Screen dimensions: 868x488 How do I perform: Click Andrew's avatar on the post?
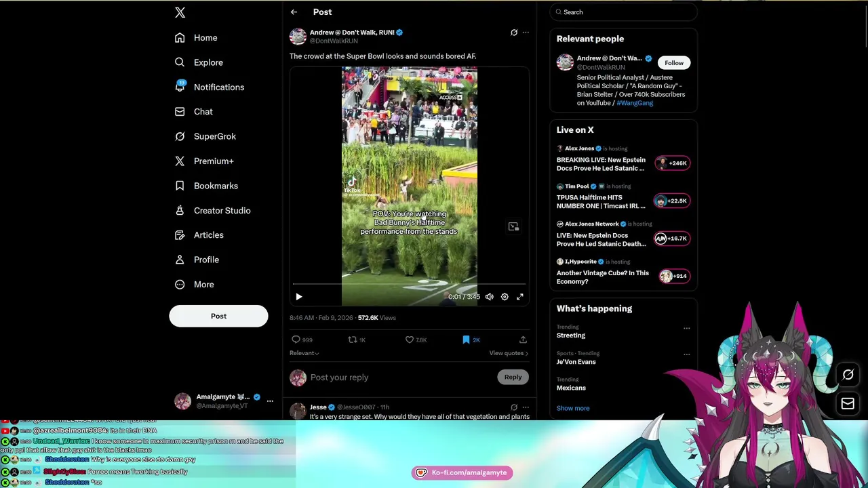[x=298, y=37]
